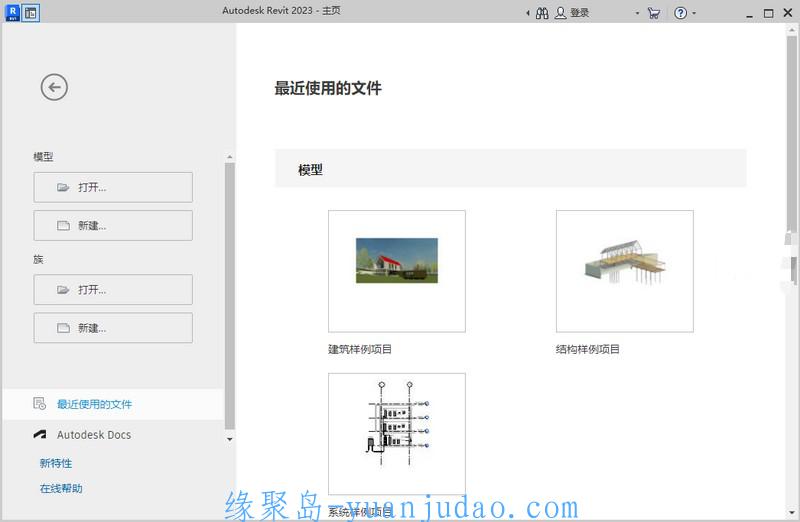Open the 新特性 link
Screen dimensions: 800x522
[x=56, y=463]
